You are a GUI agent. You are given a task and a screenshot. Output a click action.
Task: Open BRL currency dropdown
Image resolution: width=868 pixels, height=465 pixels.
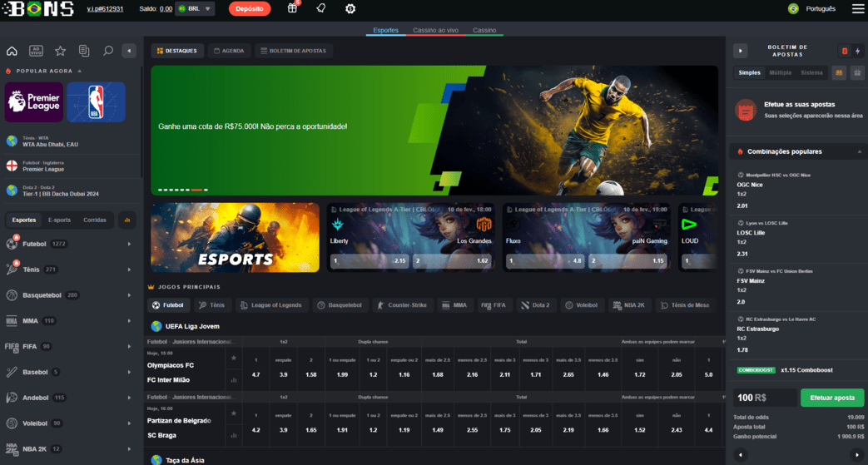coord(195,9)
